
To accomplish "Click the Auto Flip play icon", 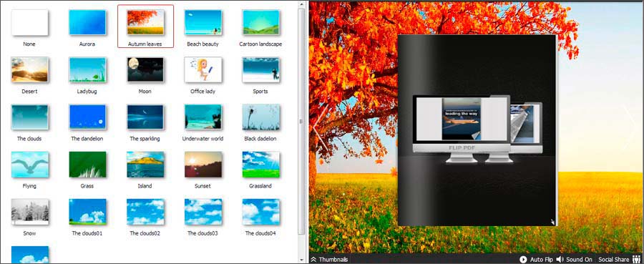I will pyautogui.click(x=523, y=260).
